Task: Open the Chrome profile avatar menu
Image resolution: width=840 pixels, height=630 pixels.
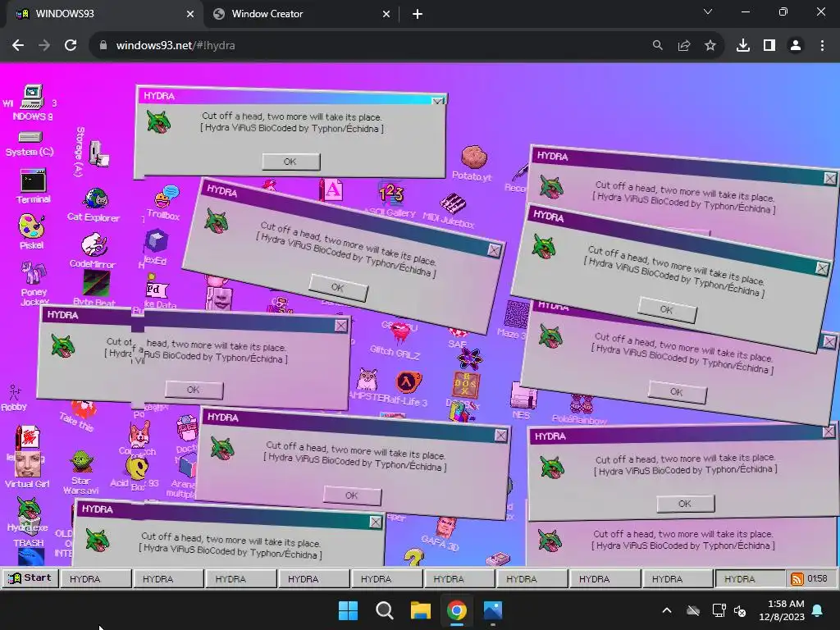Action: pos(796,46)
